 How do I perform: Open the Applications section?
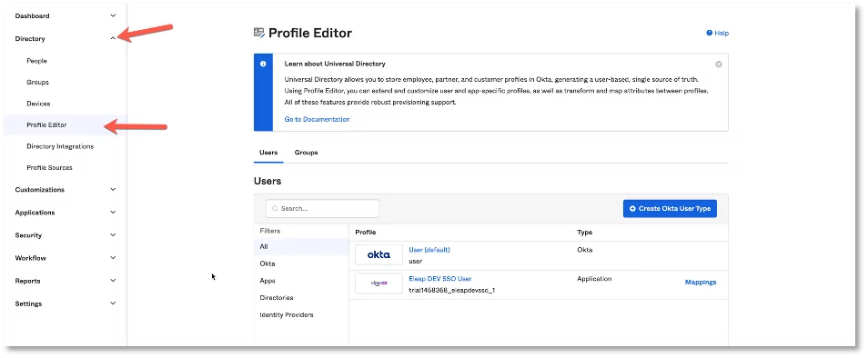(x=35, y=212)
